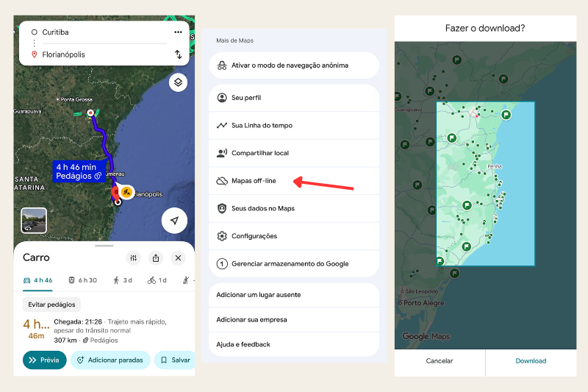588x392 pixels.
Task: Open Mapas off-line entry
Action: (x=294, y=181)
